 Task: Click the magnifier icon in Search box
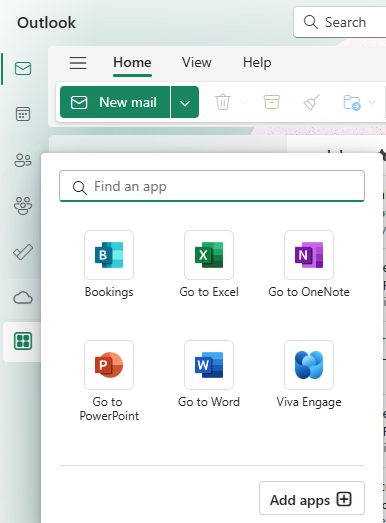pos(310,22)
